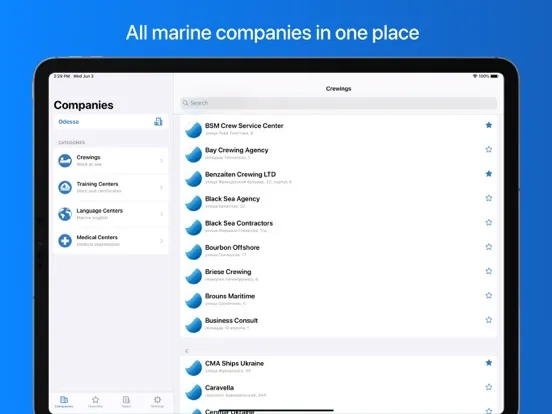Toggle favorite star for Black Sea Contractors
Screen dimensions: 552x414
pos(489,222)
